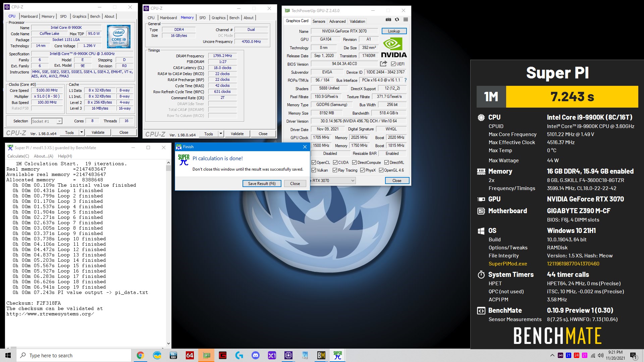The width and height of the screenshot is (644, 362).
Task: Click the NVIDIA logo in GPU-Z
Action: [x=394, y=48]
